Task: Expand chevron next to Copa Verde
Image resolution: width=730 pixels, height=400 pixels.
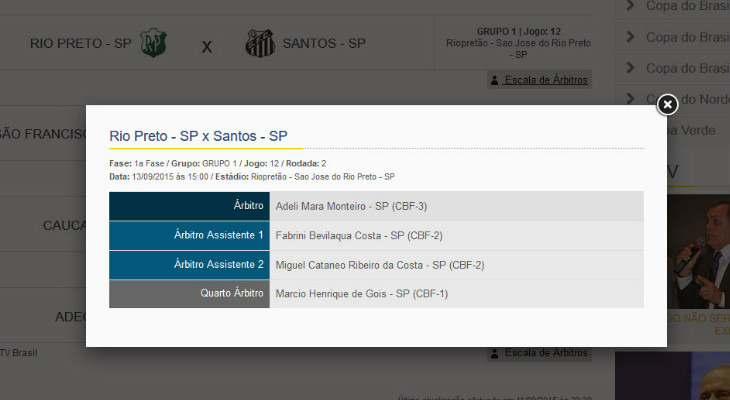Action: coord(630,130)
